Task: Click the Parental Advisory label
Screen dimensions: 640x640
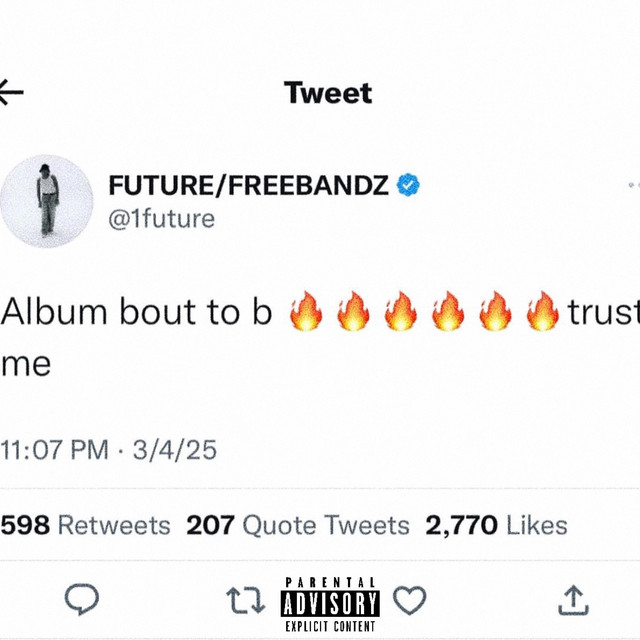Action: point(330,604)
